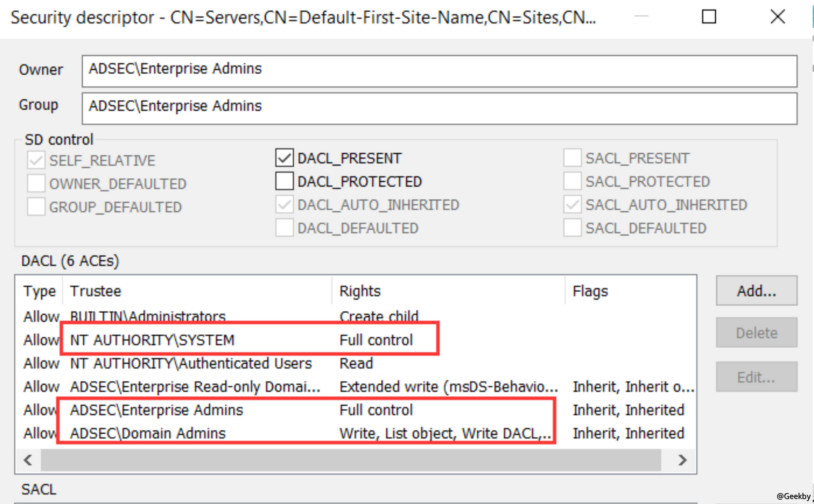Click the Edit... button
The image size is (814, 504).
756,377
